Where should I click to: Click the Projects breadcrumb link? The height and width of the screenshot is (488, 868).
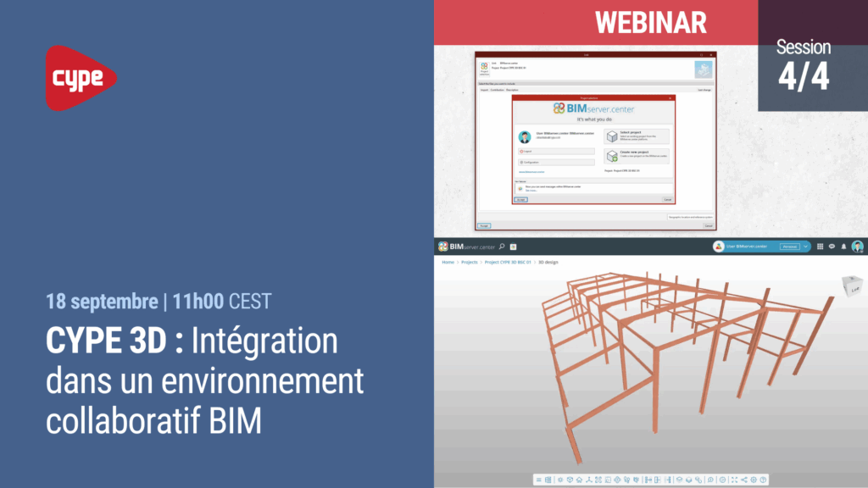[x=469, y=263]
